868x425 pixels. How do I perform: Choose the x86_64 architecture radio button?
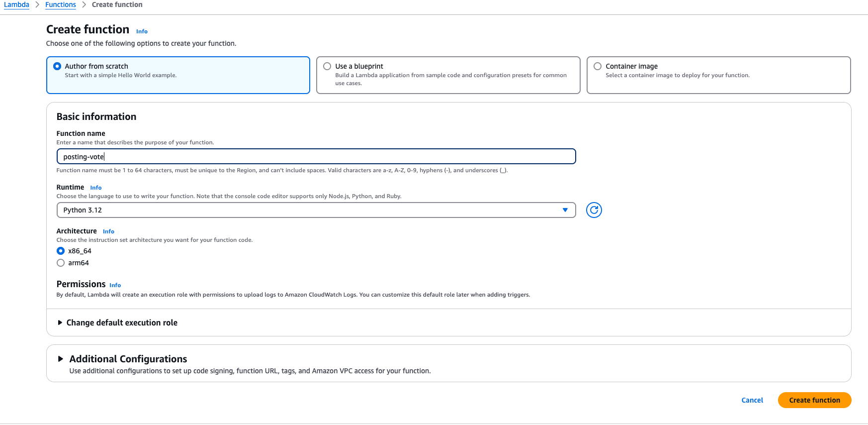point(61,251)
